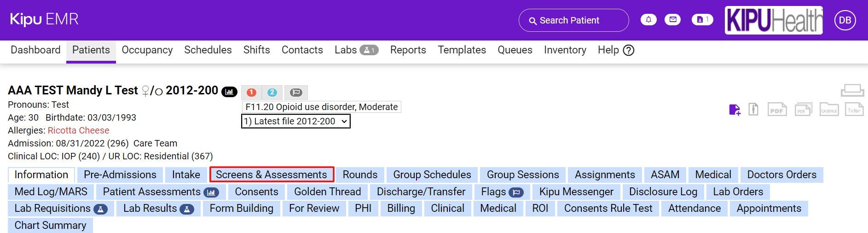Viewport: 868px width, 233px height.
Task: Open the DB user avatar menu
Action: pyautogui.click(x=845, y=20)
